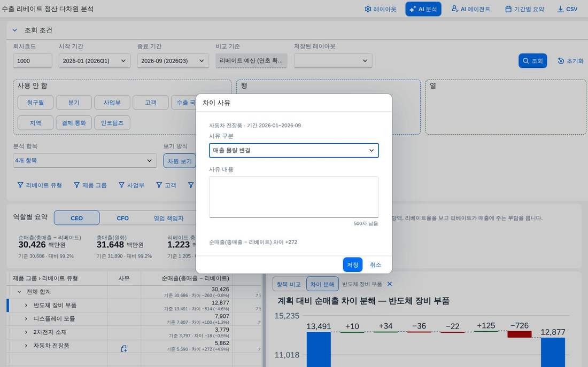Switch to the 차이 분해 tab
Image resolution: width=588 pixels, height=367 pixels.
click(322, 284)
